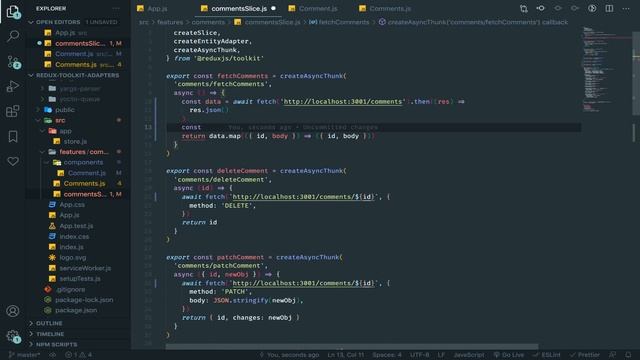
Task: Switch to the App.js editor tab
Action: coord(157,8)
